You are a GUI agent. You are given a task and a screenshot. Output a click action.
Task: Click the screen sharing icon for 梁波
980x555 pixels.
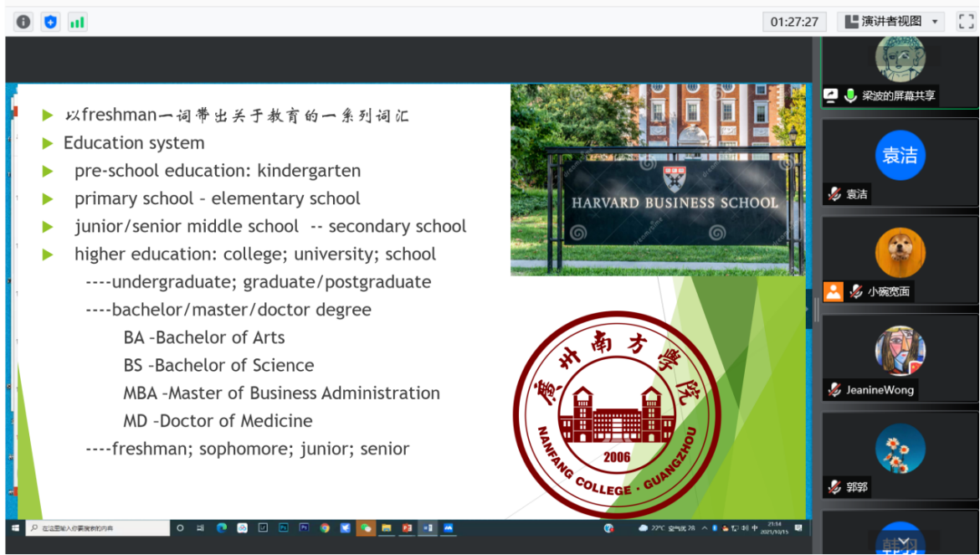831,95
